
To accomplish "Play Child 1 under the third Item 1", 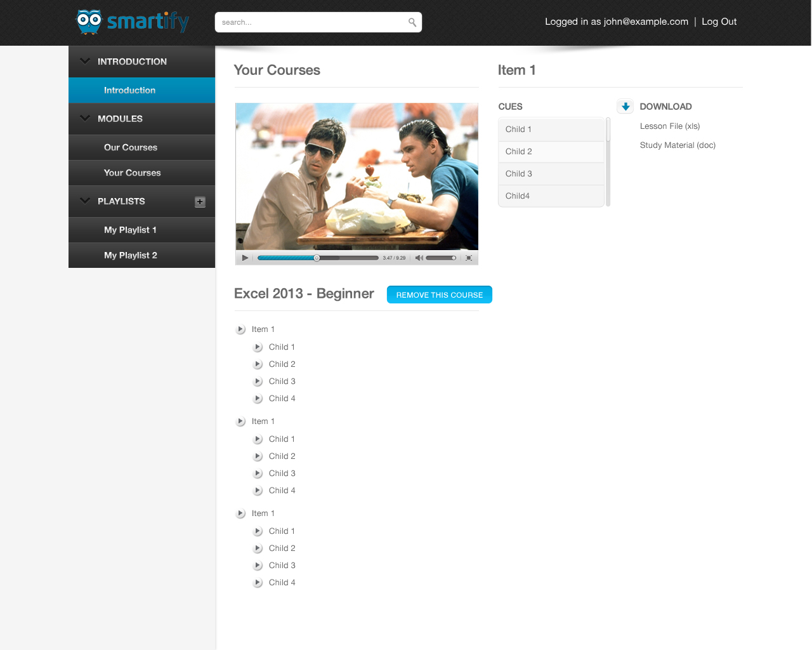I will click(x=258, y=531).
